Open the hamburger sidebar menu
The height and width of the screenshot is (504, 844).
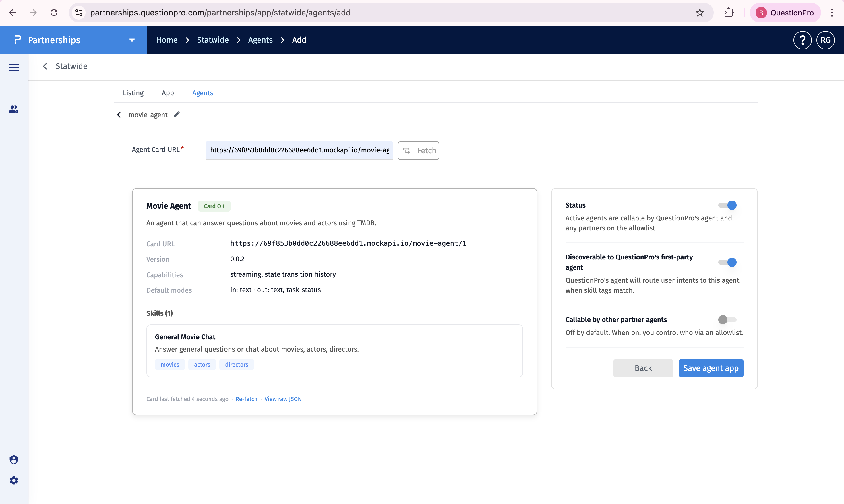click(x=13, y=67)
